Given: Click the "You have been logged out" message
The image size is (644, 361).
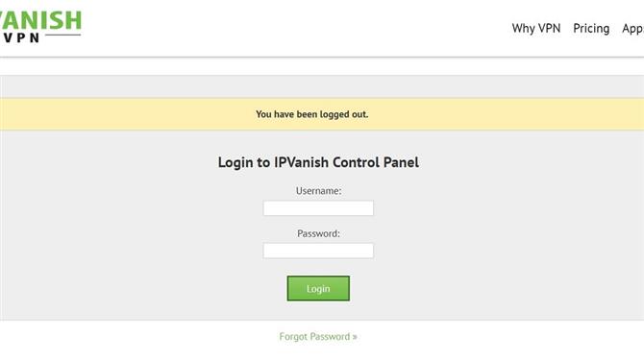Looking at the screenshot, I should (x=312, y=114).
